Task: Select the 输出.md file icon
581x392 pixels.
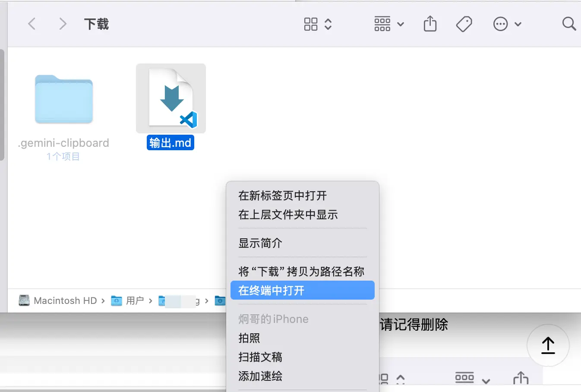Action: 171,98
